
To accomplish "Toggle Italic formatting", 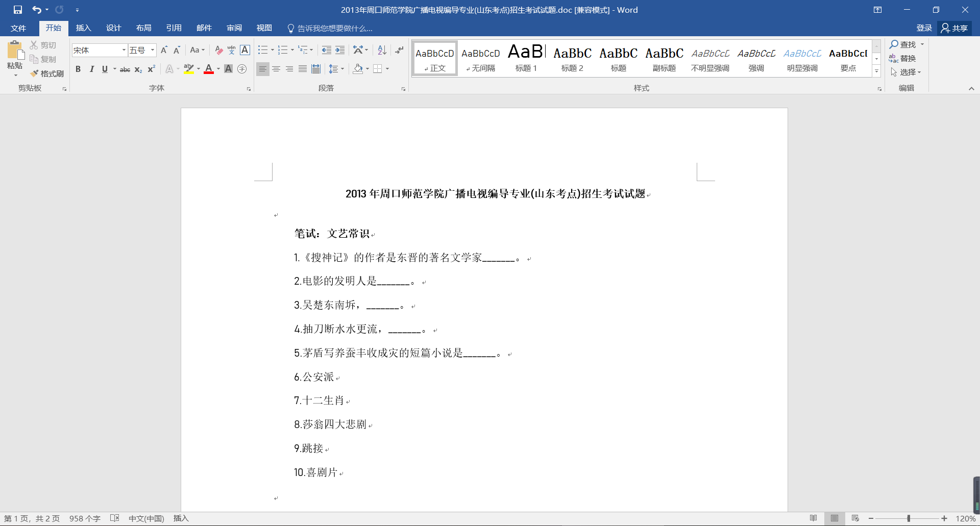I will 91,69.
